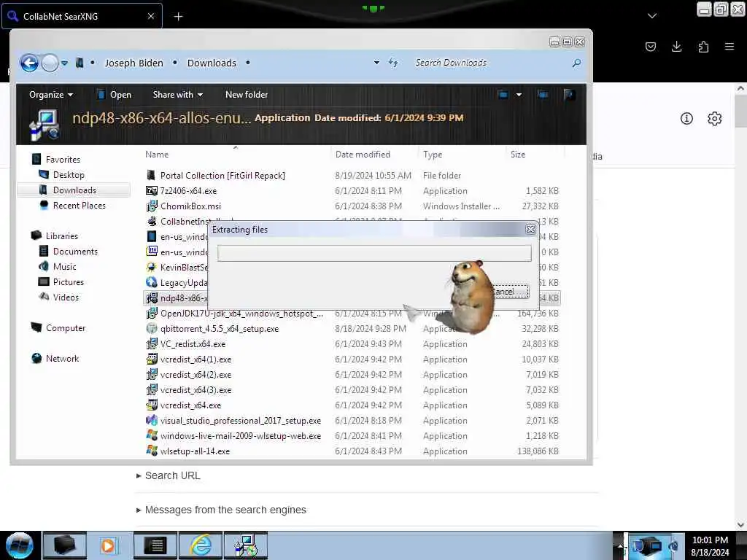
Task: Open the recent locations dropdown arrow
Action: (65, 63)
